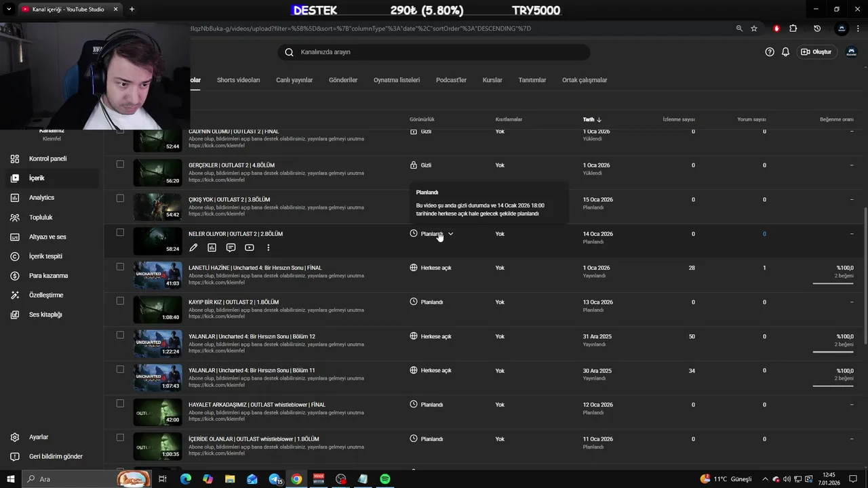Select checkbox for LANETLİ HAZİNE Uncharted 4 FİNAL
The width and height of the screenshot is (868, 488).
(x=120, y=266)
